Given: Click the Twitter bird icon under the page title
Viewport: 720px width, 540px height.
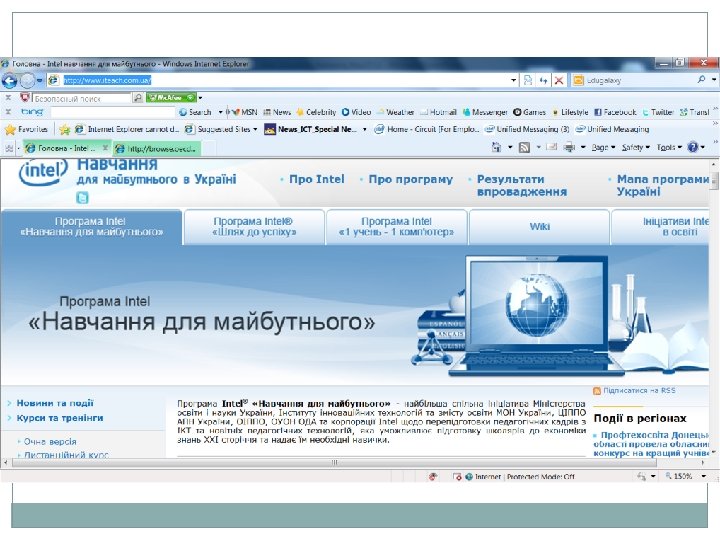Looking at the screenshot, I should pyautogui.click(x=82, y=198).
